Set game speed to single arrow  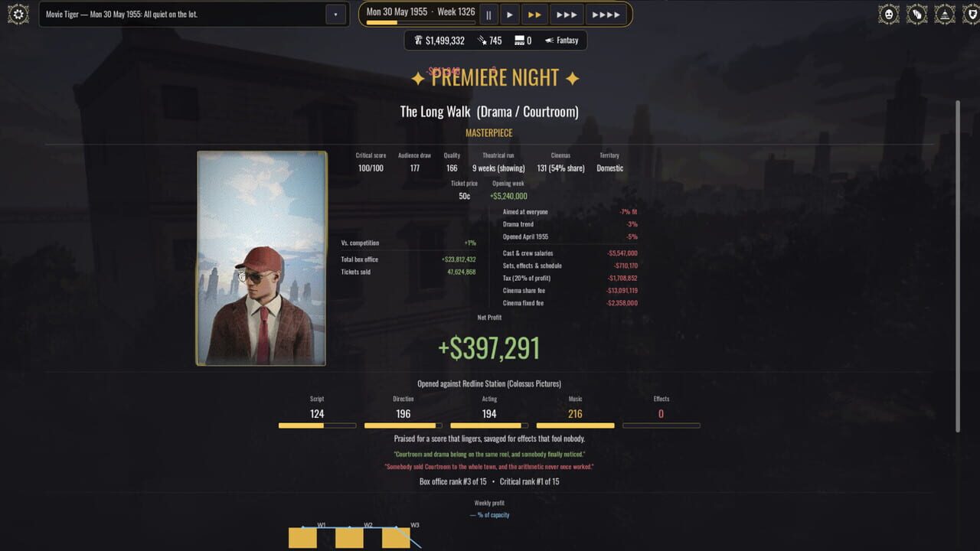click(509, 15)
